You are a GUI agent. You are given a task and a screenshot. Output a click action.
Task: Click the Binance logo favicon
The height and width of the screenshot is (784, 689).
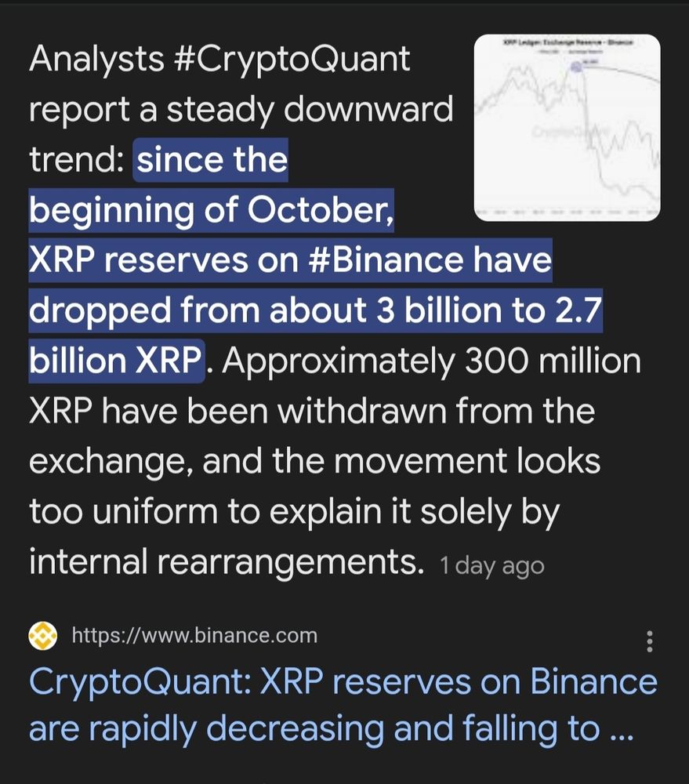(x=43, y=636)
